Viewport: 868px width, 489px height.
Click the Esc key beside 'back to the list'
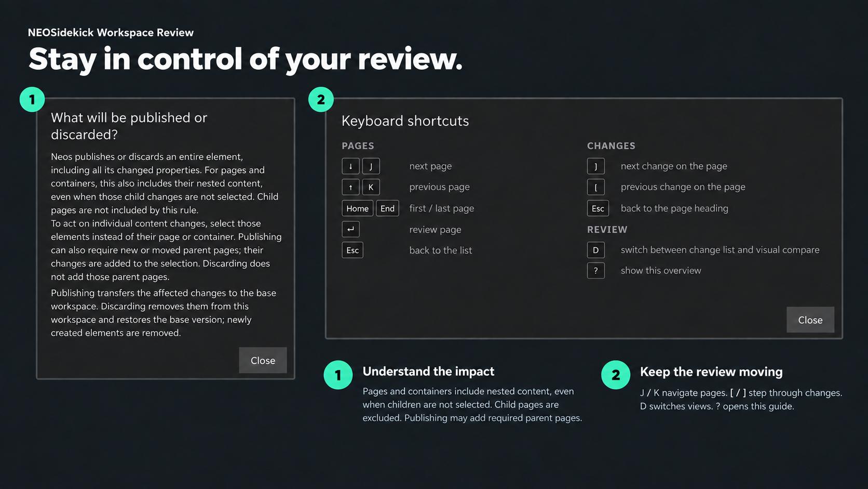click(352, 250)
